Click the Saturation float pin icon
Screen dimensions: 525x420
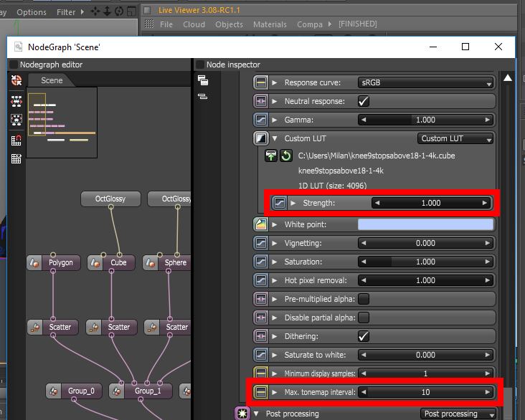[x=261, y=262]
